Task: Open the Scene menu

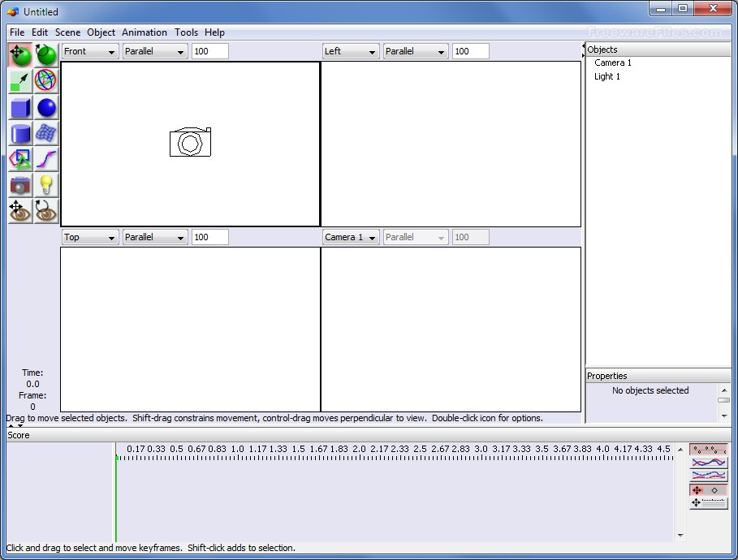Action: 67,32
